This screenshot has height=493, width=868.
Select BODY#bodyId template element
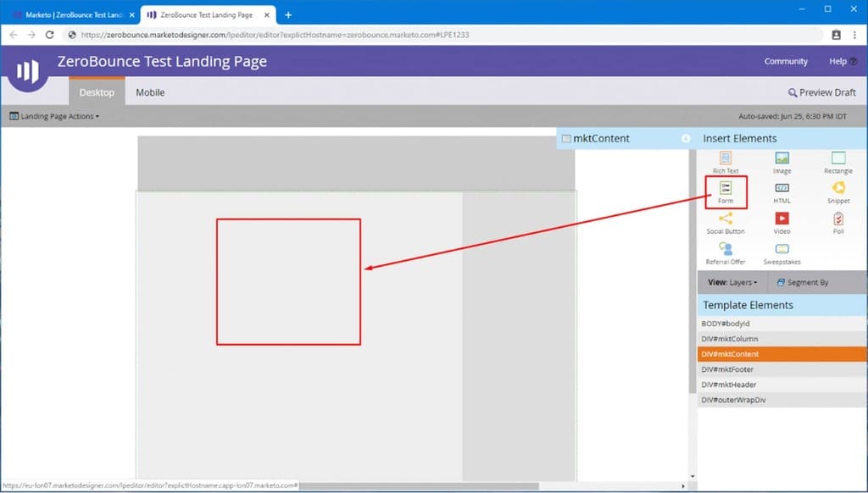(x=782, y=324)
